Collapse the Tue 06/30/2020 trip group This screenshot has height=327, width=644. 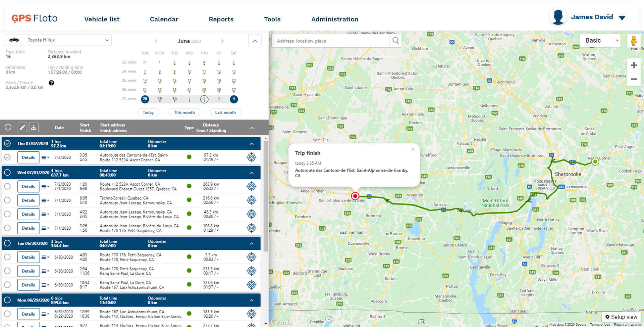(252, 243)
